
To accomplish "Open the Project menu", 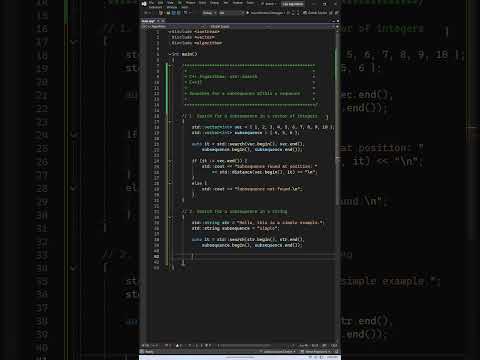I will click(x=191, y=3).
